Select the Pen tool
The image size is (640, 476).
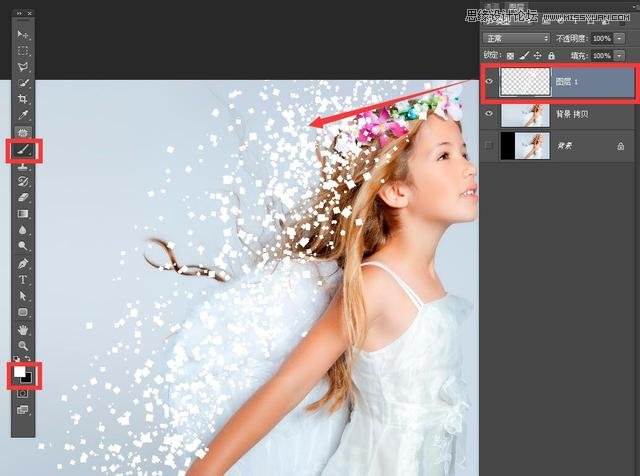click(x=23, y=264)
